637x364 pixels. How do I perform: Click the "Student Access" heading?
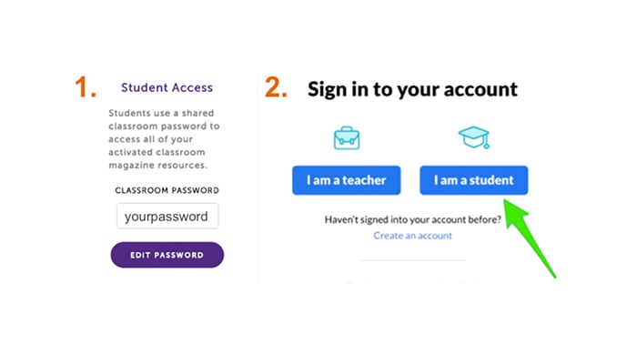pyautogui.click(x=167, y=88)
